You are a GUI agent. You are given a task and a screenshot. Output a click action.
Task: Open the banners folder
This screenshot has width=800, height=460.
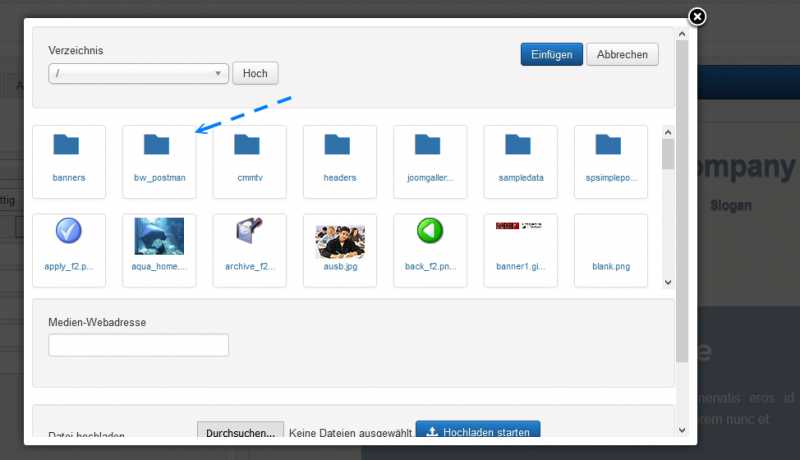[x=68, y=145]
